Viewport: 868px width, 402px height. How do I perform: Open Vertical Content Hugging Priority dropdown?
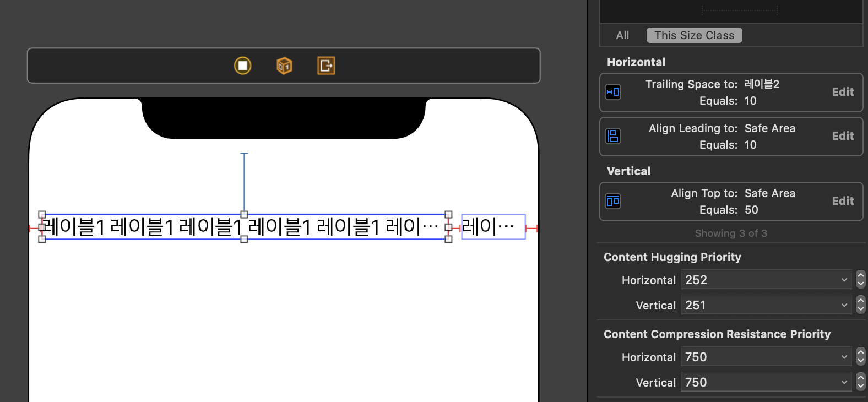(x=844, y=305)
